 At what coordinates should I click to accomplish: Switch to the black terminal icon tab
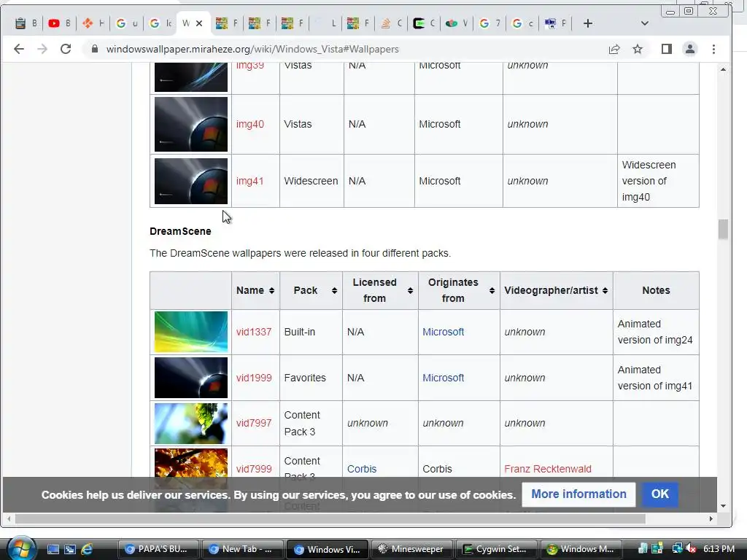click(424, 23)
